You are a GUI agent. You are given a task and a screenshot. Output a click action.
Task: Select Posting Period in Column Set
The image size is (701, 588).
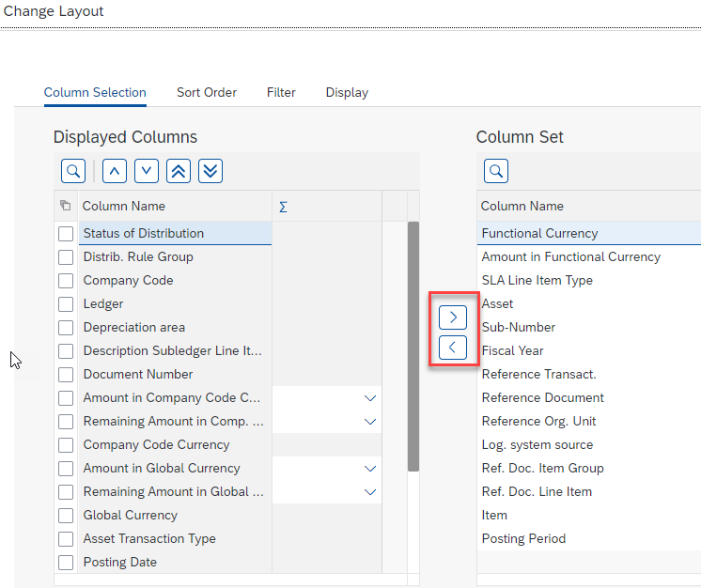pyautogui.click(x=589, y=538)
